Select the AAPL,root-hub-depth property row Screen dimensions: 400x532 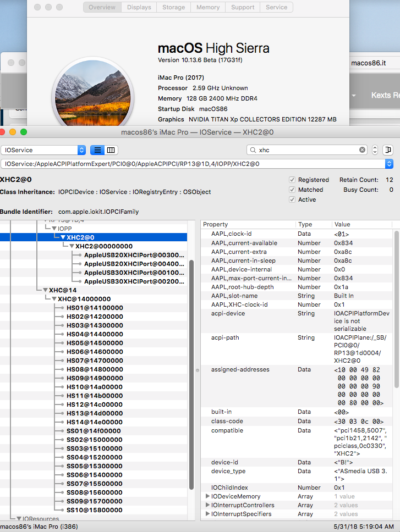[x=297, y=287]
